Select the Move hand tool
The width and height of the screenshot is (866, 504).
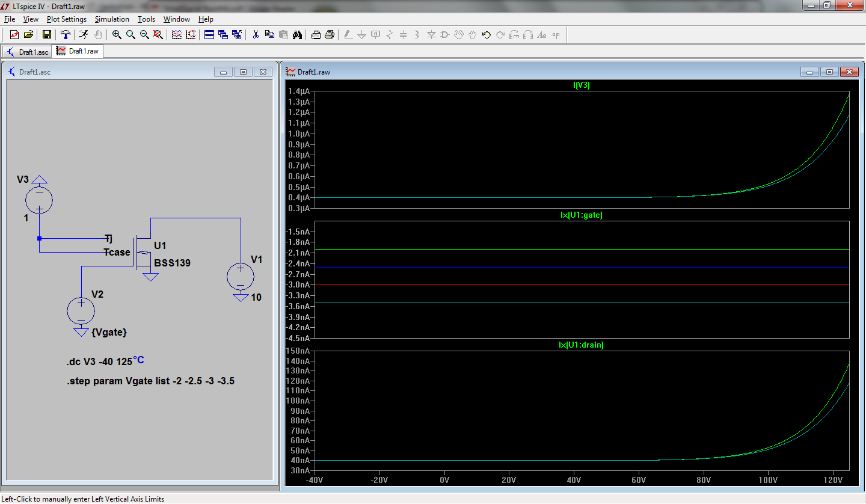pyautogui.click(x=459, y=35)
